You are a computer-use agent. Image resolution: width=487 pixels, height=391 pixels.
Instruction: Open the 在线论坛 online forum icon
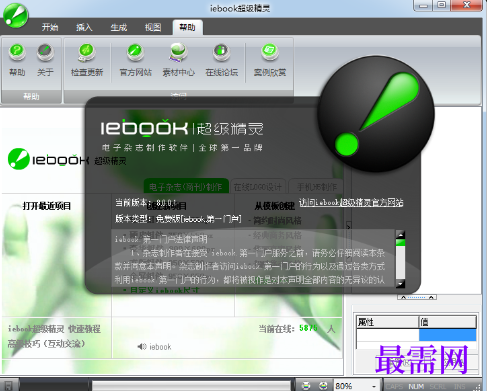(x=221, y=59)
